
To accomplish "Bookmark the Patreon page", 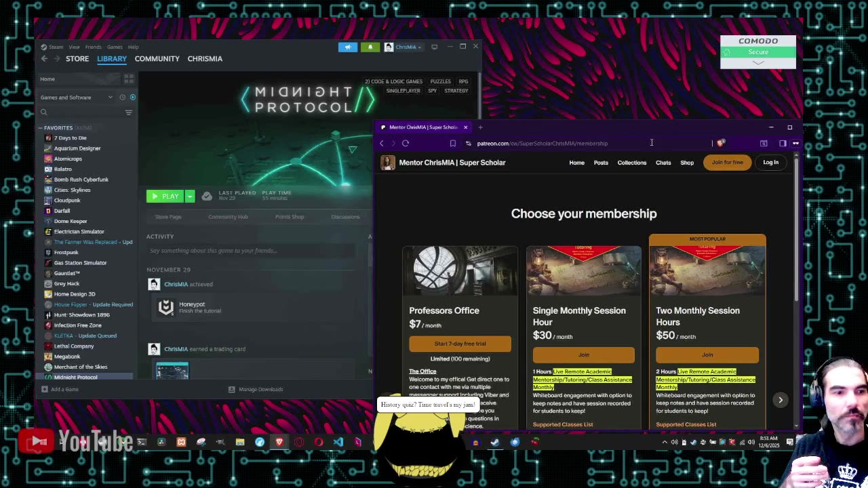I will click(x=453, y=143).
